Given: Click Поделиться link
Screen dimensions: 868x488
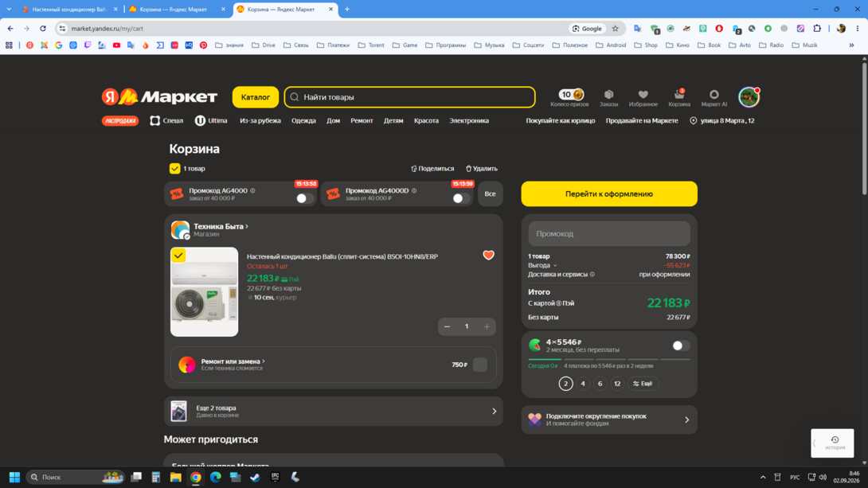Looking at the screenshot, I should tap(432, 169).
